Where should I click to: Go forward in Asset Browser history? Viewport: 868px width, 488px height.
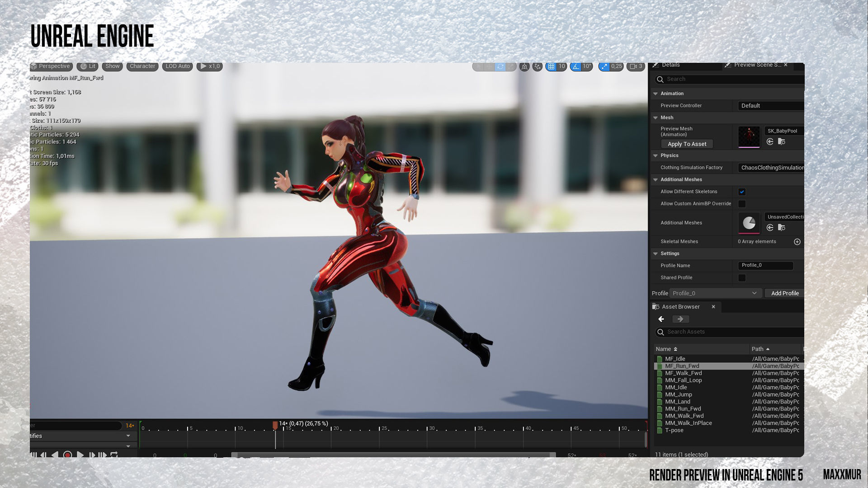pos(680,319)
